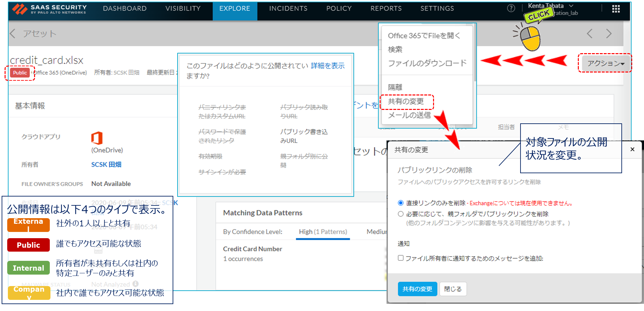Choose 共有の変更 from the action menu
This screenshot has height=311, width=644.
tap(406, 101)
